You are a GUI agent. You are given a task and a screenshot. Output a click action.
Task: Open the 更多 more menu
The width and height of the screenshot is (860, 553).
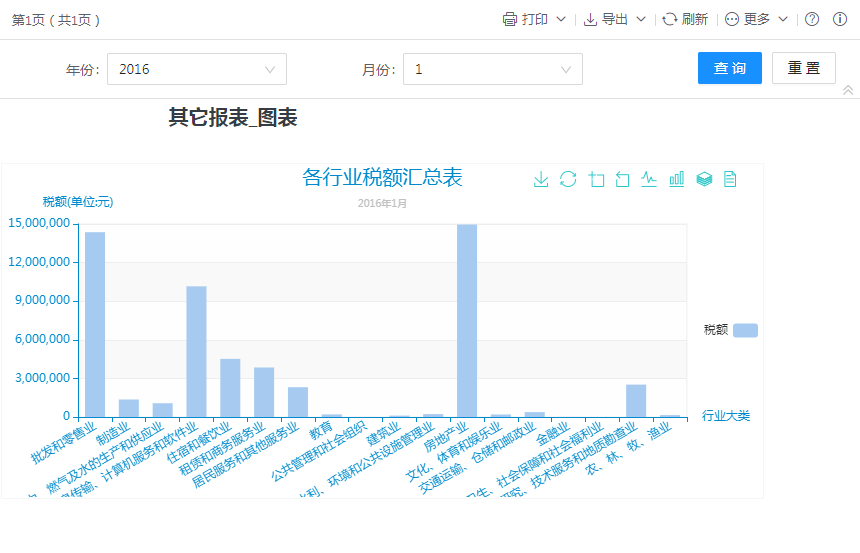click(x=756, y=19)
